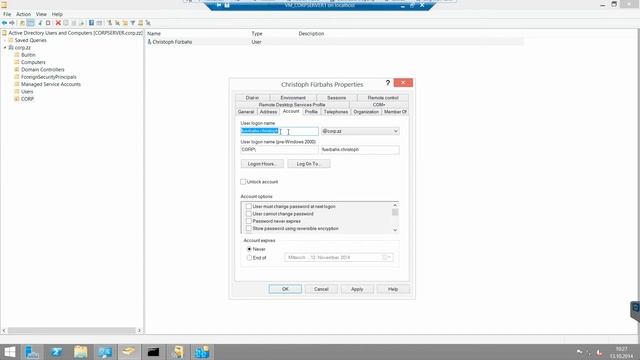The image size is (640, 360).
Task: Select the CORP organizational unit tree node
Action: (x=27, y=99)
